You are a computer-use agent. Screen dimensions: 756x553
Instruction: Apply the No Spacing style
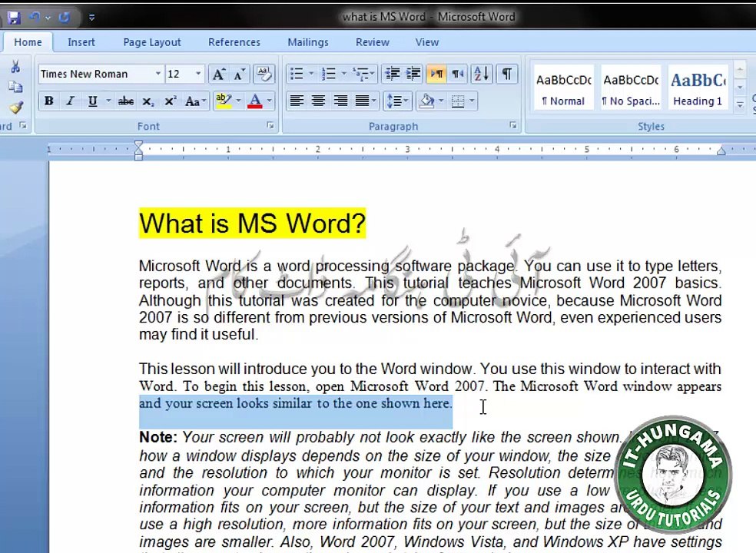click(x=631, y=88)
